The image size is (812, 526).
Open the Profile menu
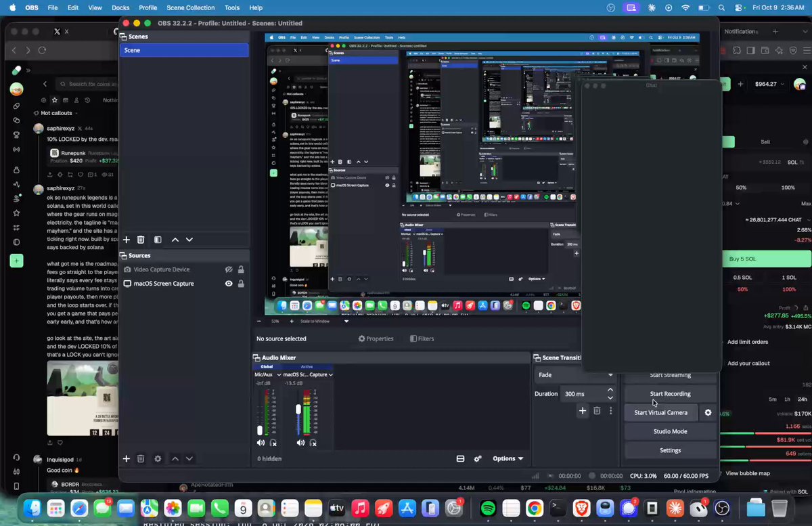[x=148, y=7]
